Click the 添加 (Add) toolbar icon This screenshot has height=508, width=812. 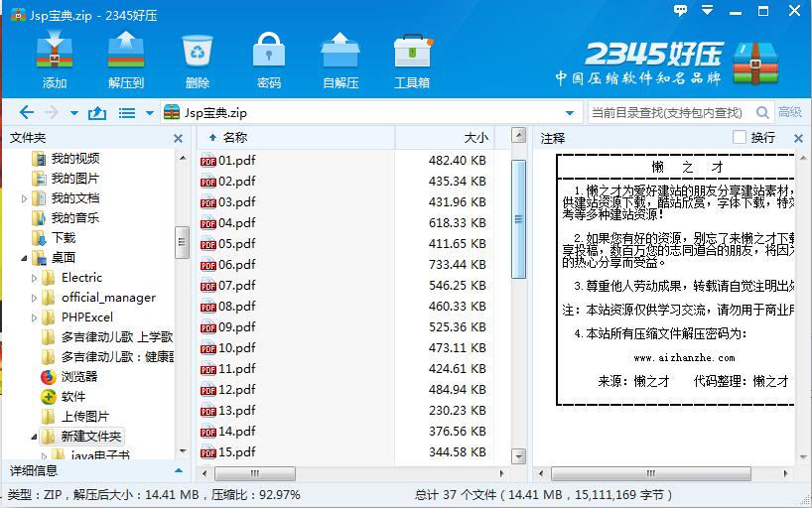point(55,51)
